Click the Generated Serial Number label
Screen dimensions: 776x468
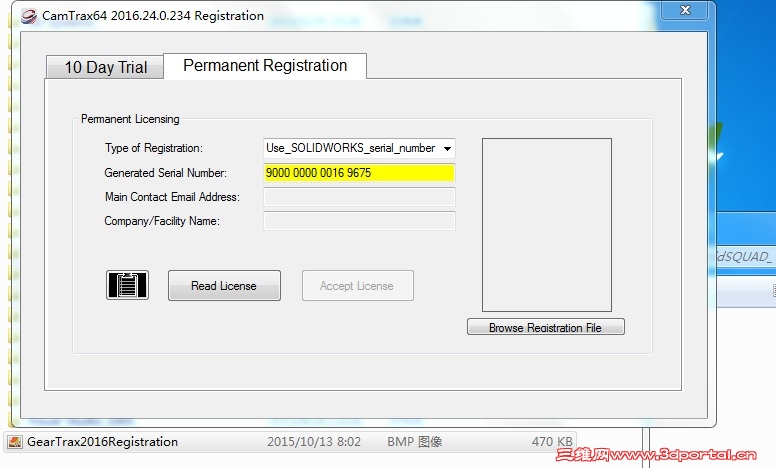coord(165,173)
